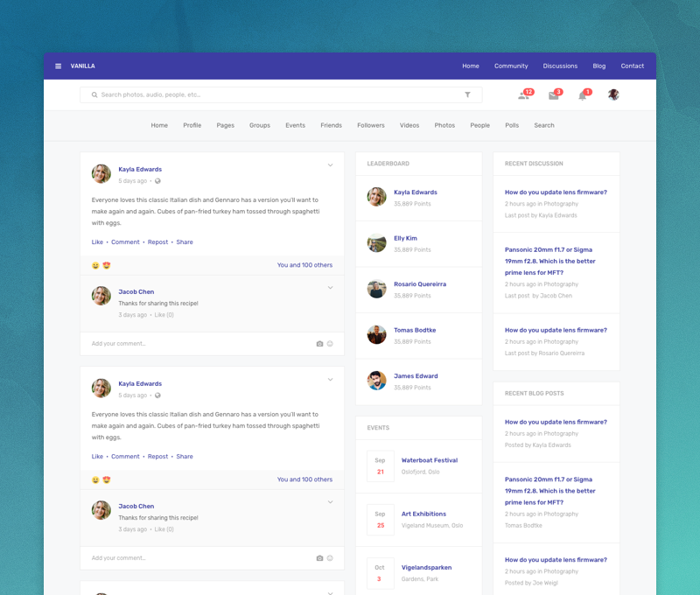700x595 pixels.
Task: Click the heart-eyes emoji reaction on first post
Action: point(107,265)
